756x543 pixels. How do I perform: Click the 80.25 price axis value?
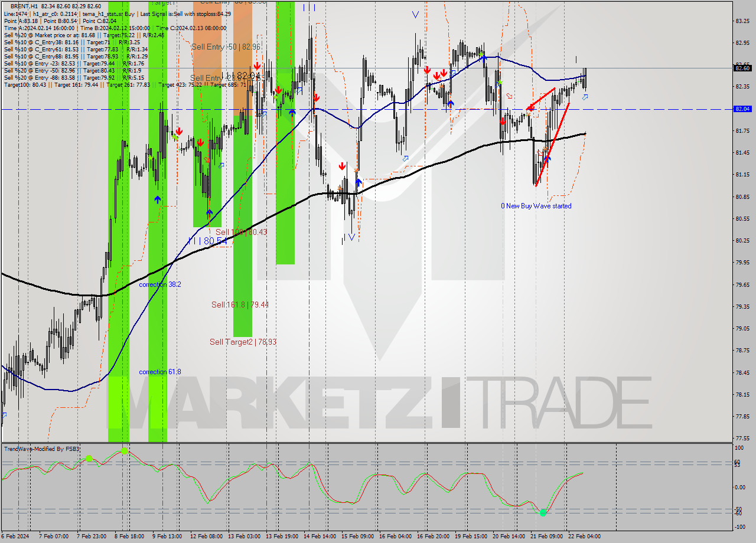743,241
